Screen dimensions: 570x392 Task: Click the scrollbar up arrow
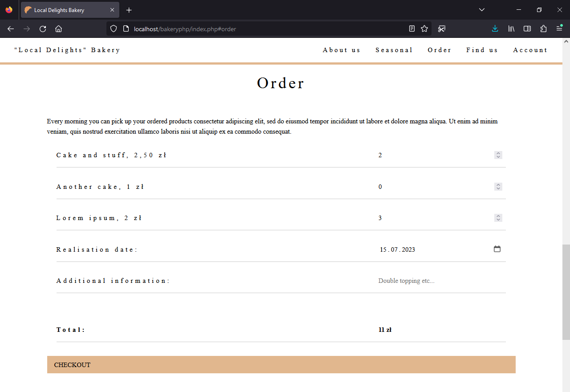[x=566, y=41]
